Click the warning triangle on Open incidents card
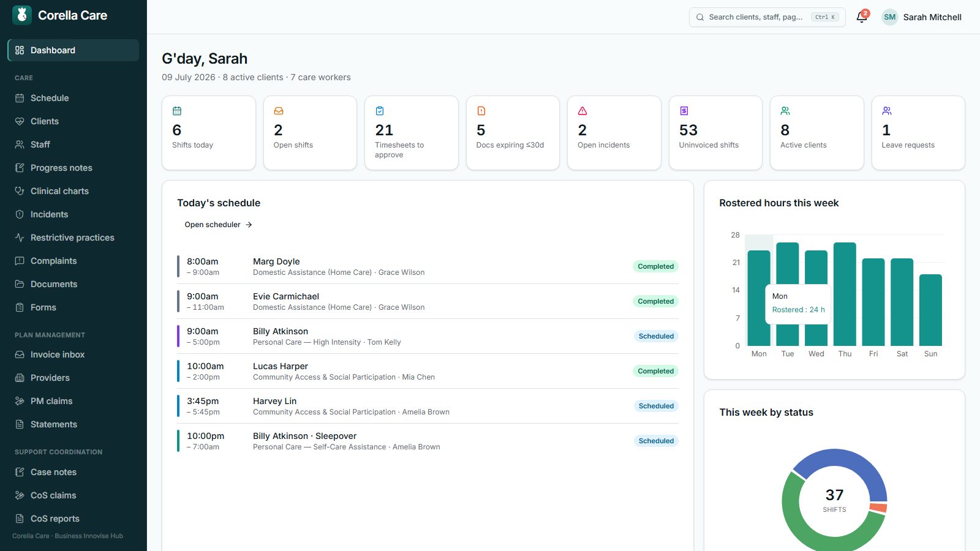 [x=582, y=111]
